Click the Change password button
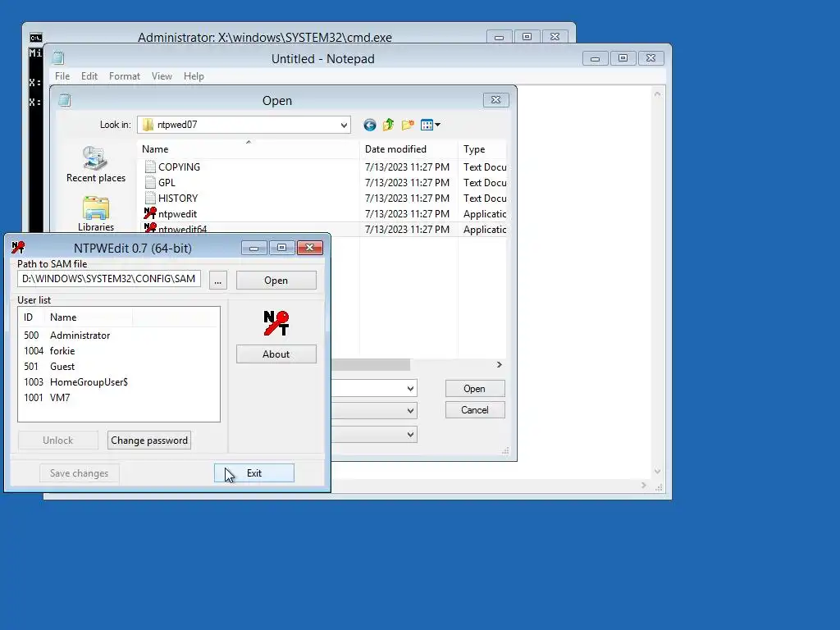The image size is (840, 630). [x=149, y=441]
